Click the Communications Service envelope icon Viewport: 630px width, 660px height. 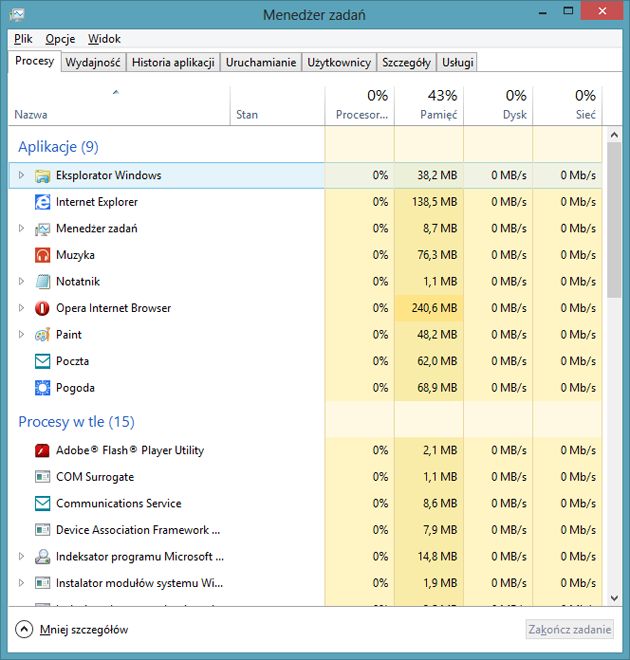coord(42,503)
